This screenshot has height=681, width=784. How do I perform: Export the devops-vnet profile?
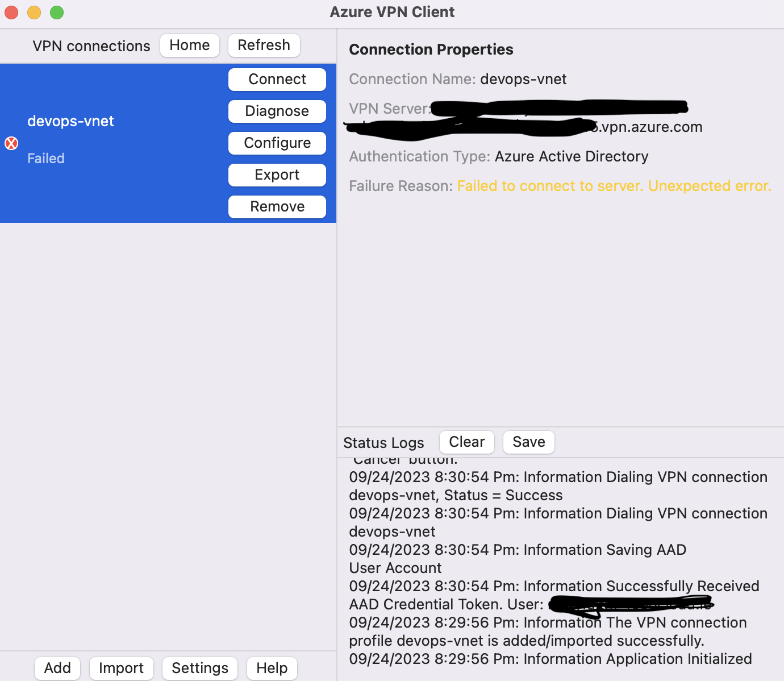click(277, 175)
